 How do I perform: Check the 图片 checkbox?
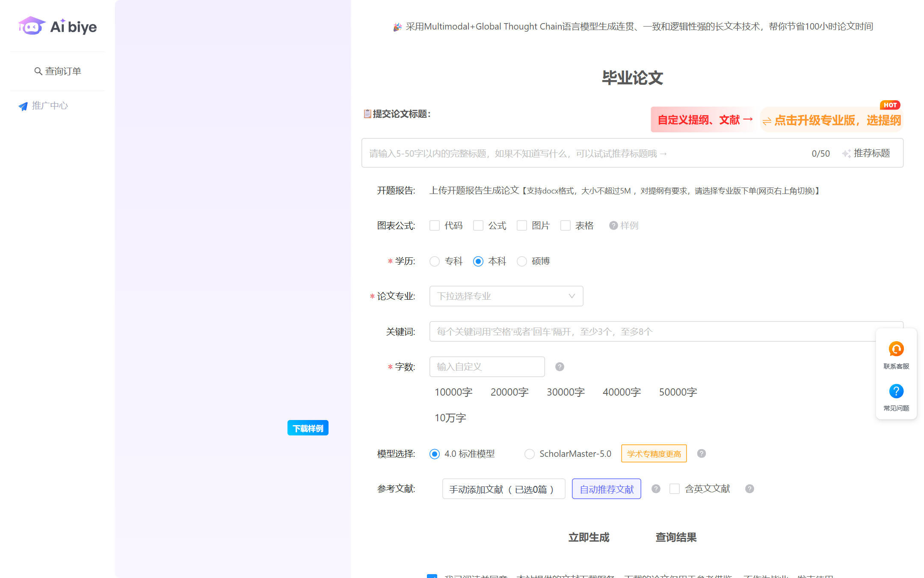click(x=522, y=226)
